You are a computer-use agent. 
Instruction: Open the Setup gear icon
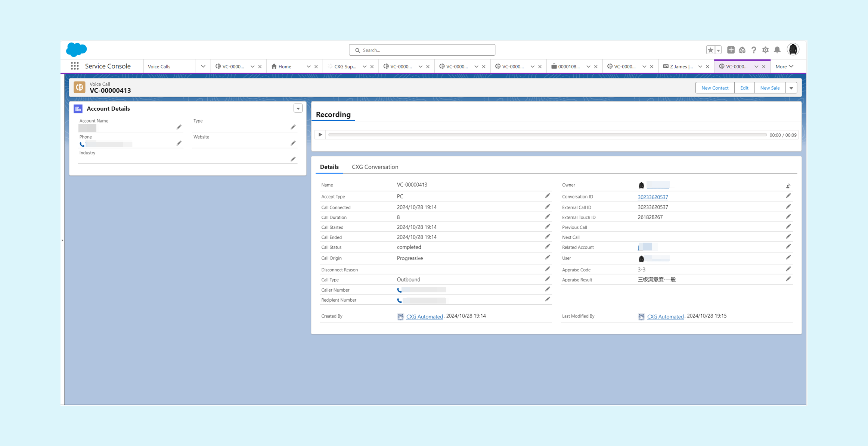(x=765, y=50)
